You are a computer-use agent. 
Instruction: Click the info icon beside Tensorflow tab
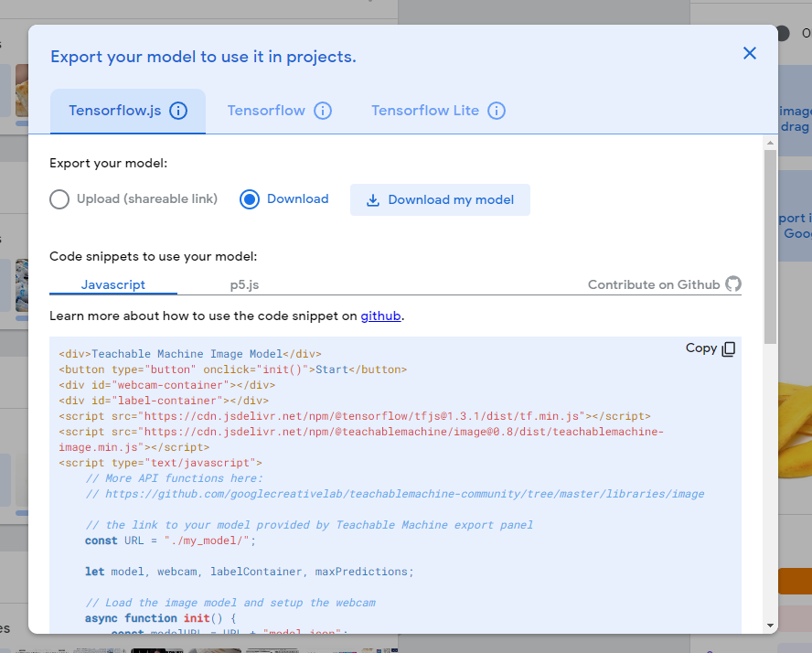(323, 111)
